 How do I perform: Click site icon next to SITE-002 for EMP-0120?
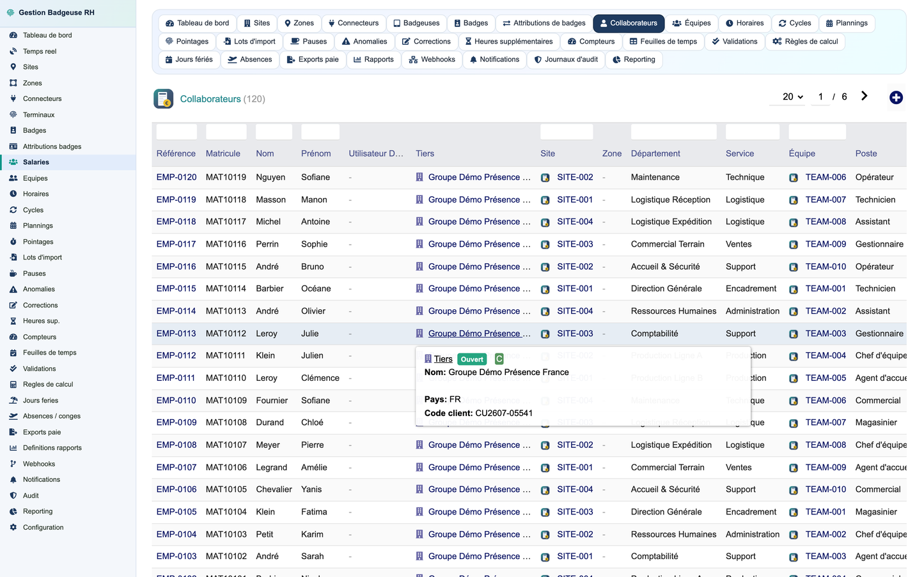click(545, 178)
